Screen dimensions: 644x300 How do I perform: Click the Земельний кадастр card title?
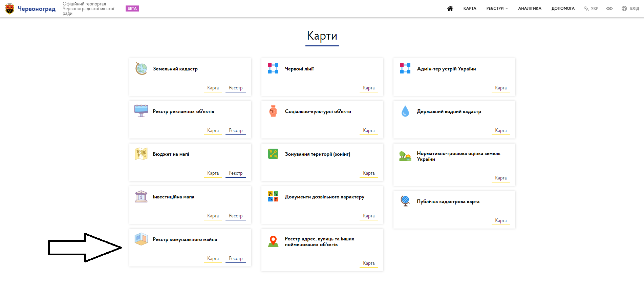175,69
